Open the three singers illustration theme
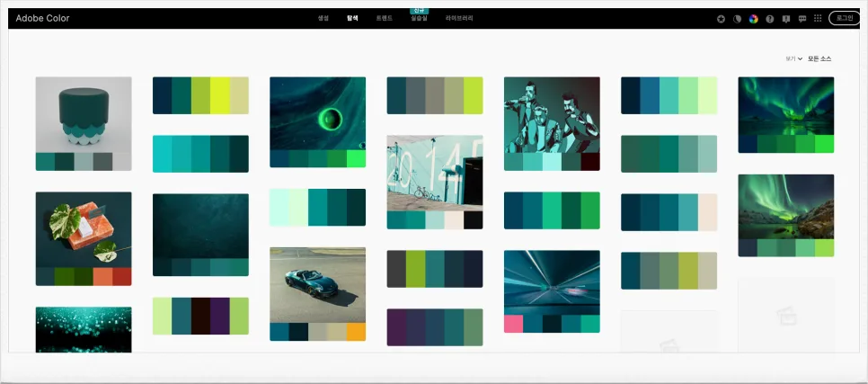Screen dimensions: 868x384 coord(552,115)
